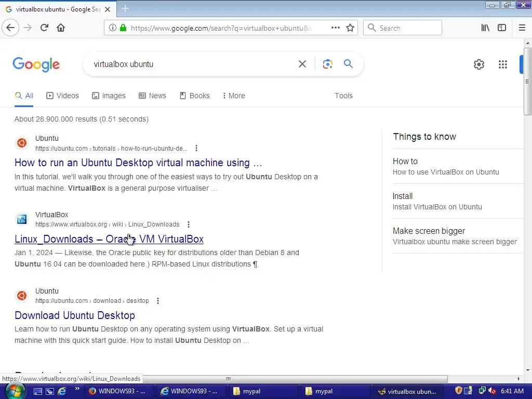Viewport: 532px width, 399px height.
Task: Click the muted volume tray icon
Action: (493, 391)
